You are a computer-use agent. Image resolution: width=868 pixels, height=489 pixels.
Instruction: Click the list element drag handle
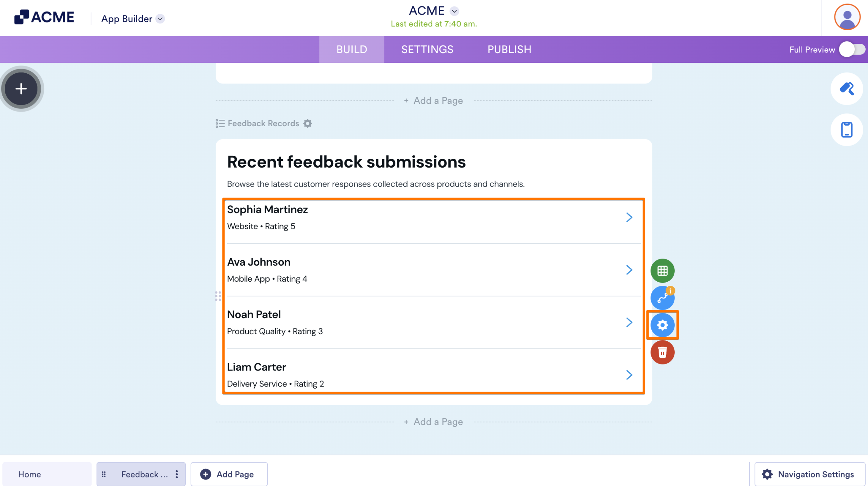click(x=218, y=296)
